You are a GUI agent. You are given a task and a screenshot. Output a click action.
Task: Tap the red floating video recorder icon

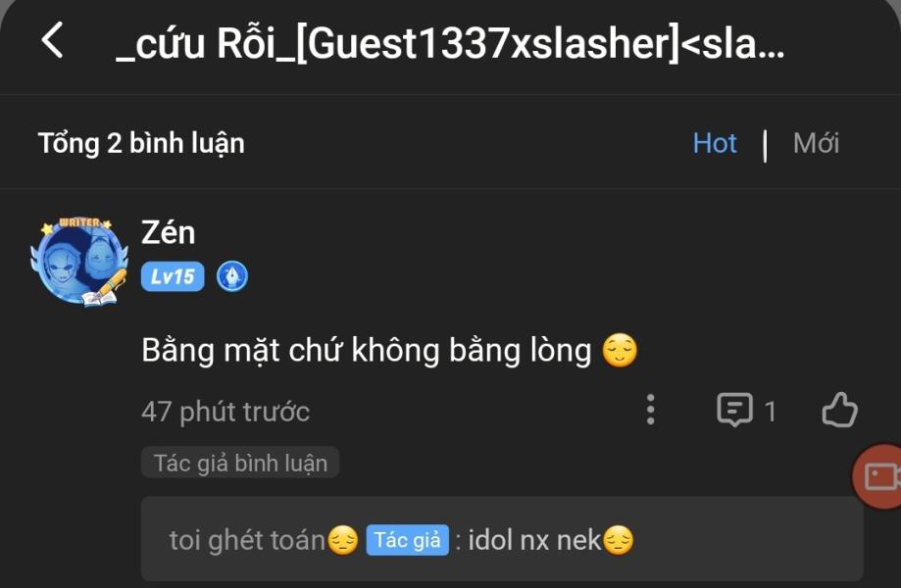coord(876,476)
